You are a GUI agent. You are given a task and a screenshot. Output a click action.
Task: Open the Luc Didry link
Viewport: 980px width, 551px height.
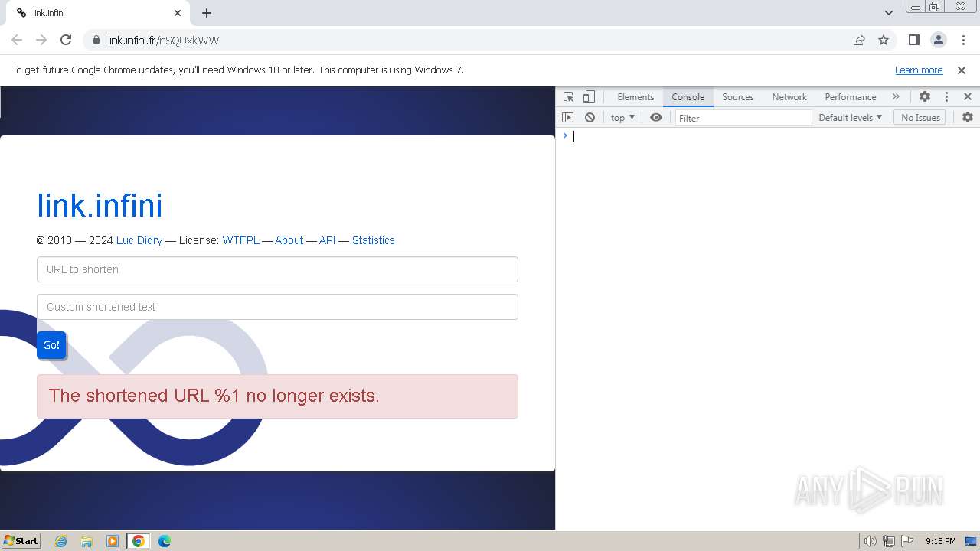(139, 240)
